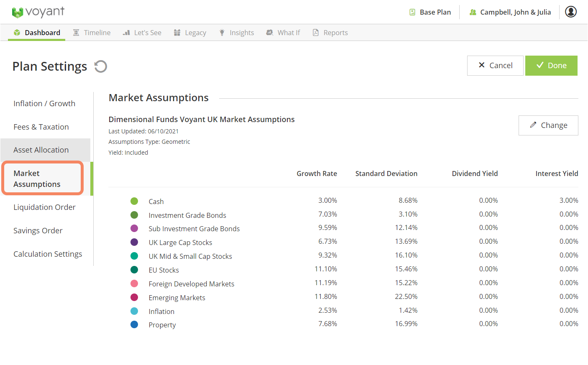
Task: Click the Interest Yield column header
Action: pos(557,174)
